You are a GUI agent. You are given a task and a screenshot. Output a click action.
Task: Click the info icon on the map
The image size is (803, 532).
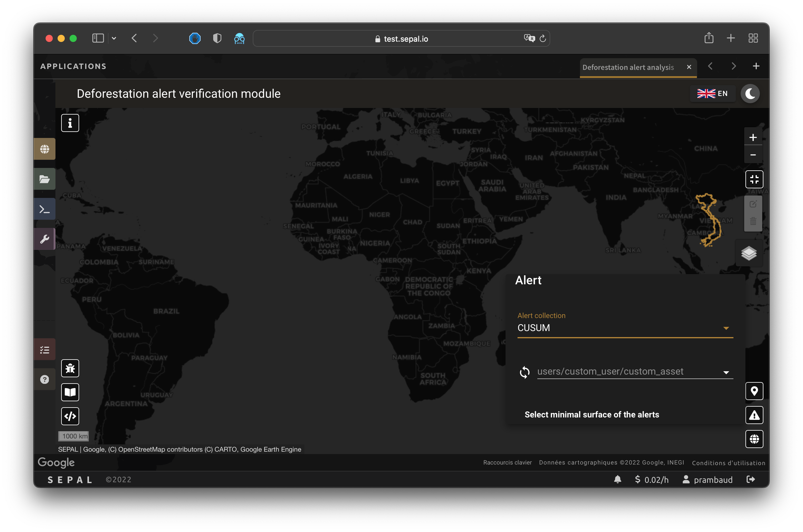click(x=70, y=123)
